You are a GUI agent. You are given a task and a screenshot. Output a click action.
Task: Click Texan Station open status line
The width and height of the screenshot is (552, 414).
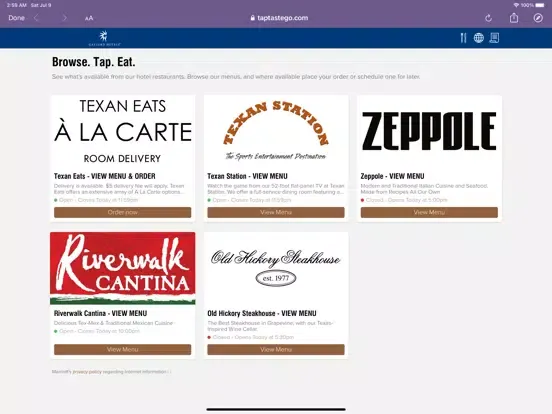tap(249, 200)
